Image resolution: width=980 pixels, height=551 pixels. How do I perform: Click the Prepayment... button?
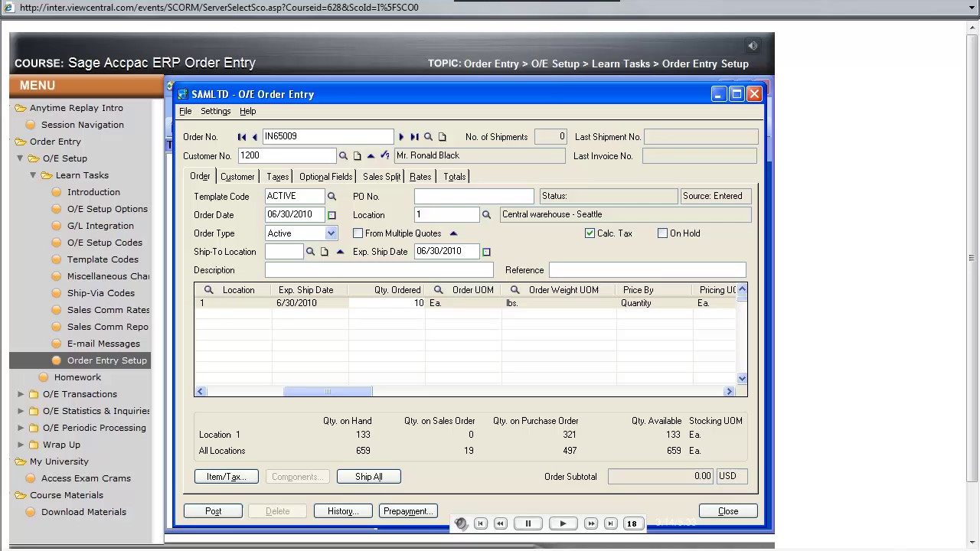tap(408, 511)
